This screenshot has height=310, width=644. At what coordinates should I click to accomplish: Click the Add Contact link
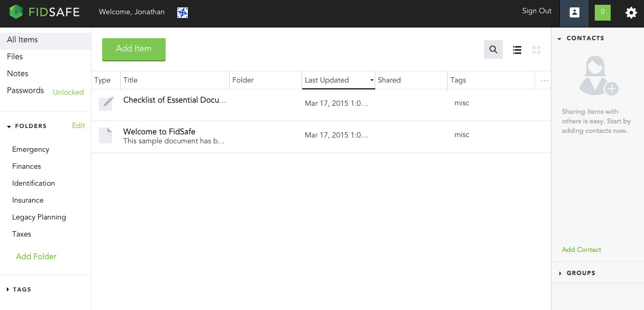582,250
